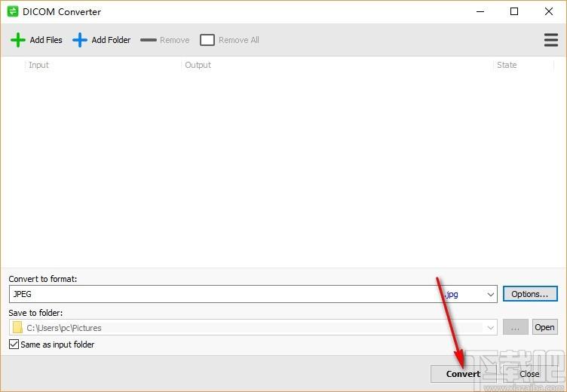Open the hamburger menu in toolbar

[550, 40]
